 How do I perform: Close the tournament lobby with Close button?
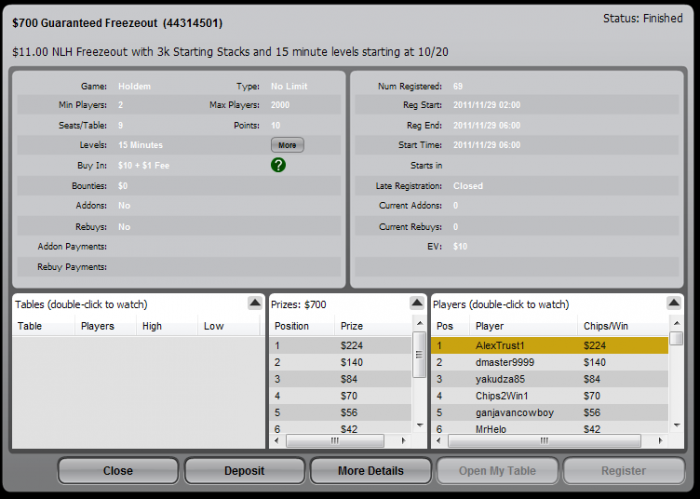pos(118,470)
